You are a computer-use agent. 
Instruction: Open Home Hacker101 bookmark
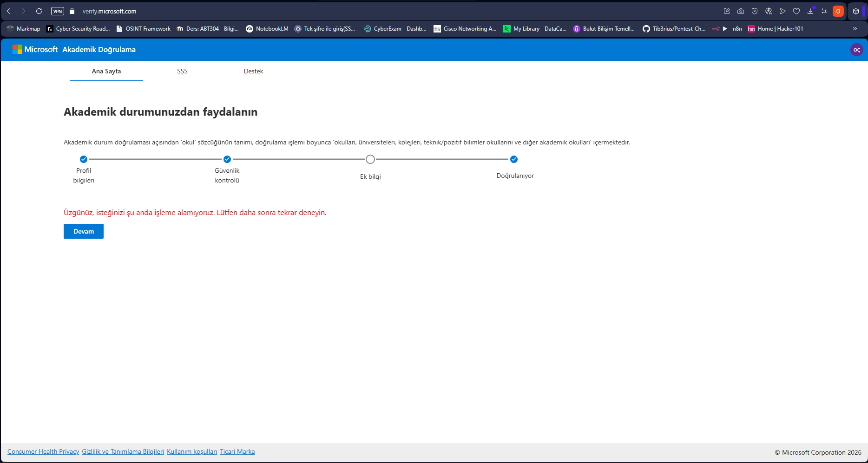coord(775,29)
